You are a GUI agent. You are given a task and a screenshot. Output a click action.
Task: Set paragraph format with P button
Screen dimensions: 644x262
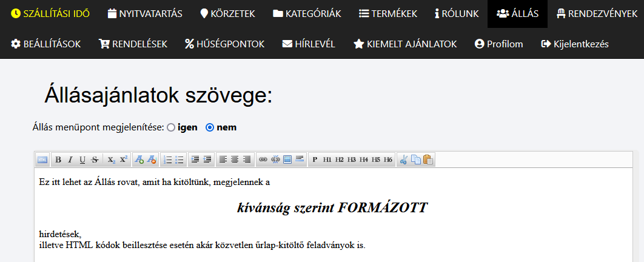[x=315, y=160]
